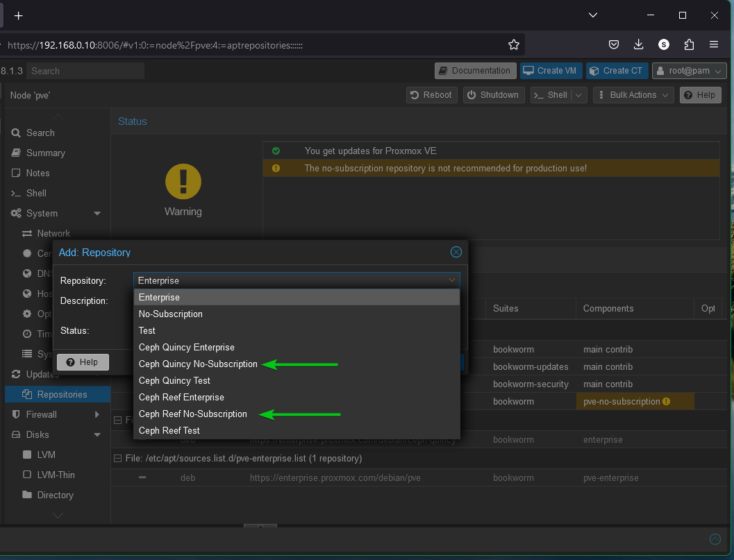Image resolution: width=734 pixels, height=560 pixels.
Task: Open LVM-Thin under Disks
Action: point(56,475)
